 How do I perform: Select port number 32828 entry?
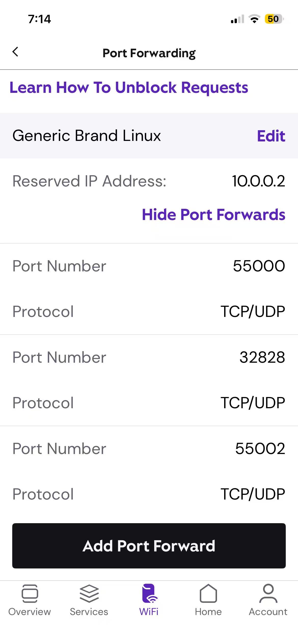[x=262, y=357]
